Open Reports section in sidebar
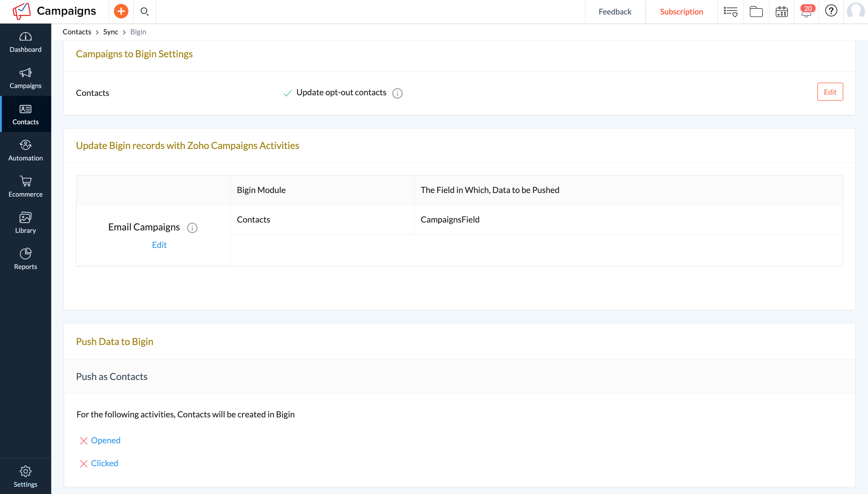 tap(25, 259)
